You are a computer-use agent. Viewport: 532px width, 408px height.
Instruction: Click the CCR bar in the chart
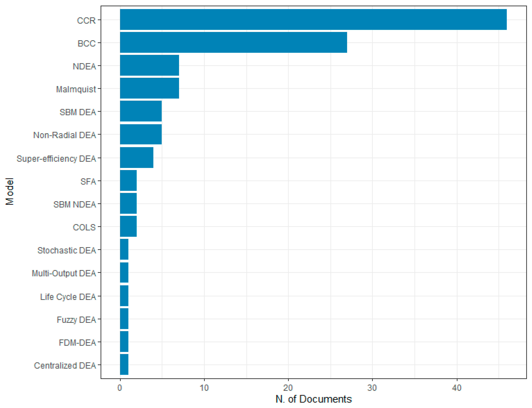coord(313,19)
